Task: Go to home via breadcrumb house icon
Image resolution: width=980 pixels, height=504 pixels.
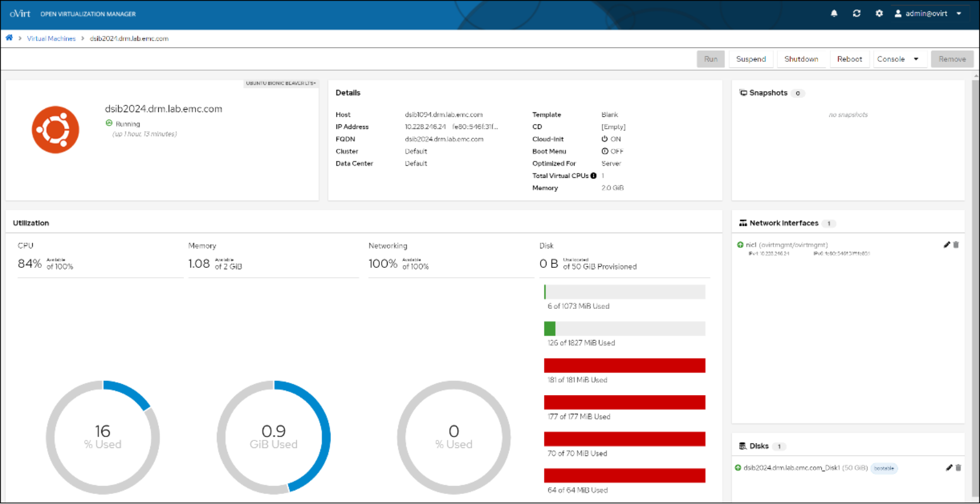Action: click(x=9, y=38)
